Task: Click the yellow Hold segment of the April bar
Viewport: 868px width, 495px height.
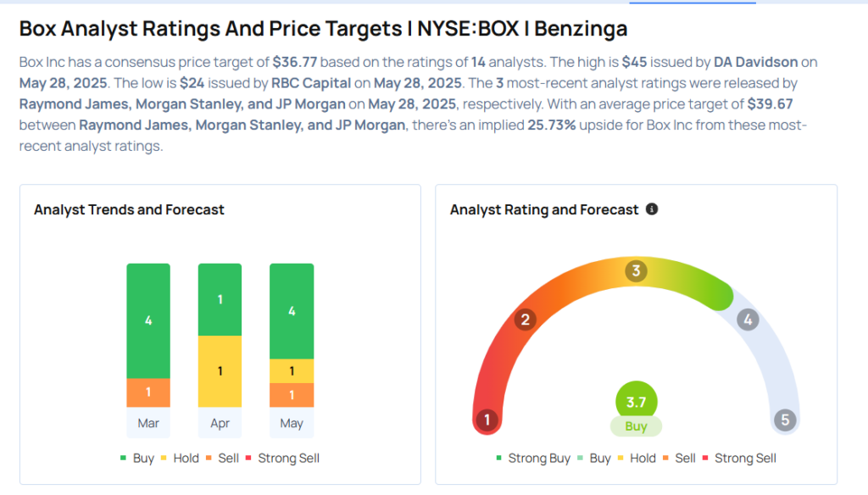Action: [220, 371]
